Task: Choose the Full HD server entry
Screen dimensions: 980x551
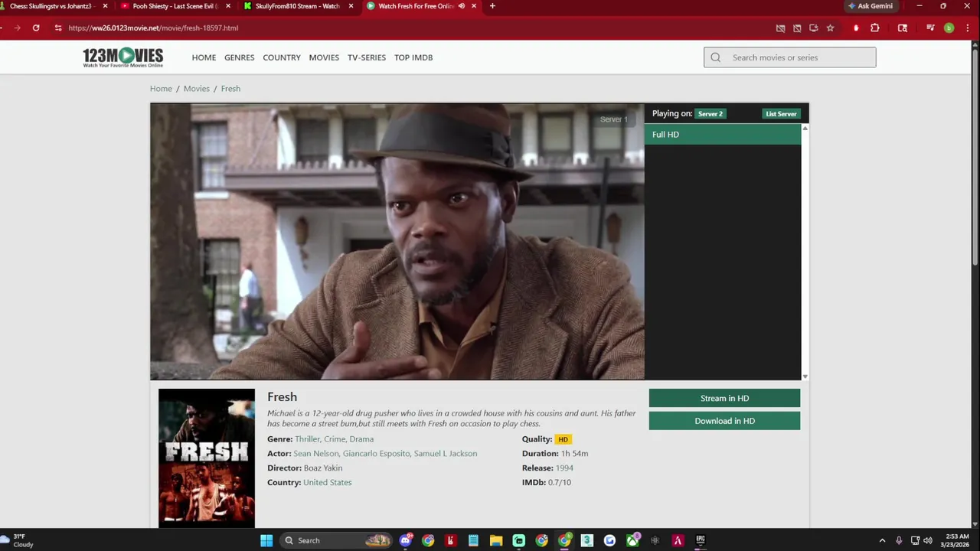Action: click(x=723, y=135)
